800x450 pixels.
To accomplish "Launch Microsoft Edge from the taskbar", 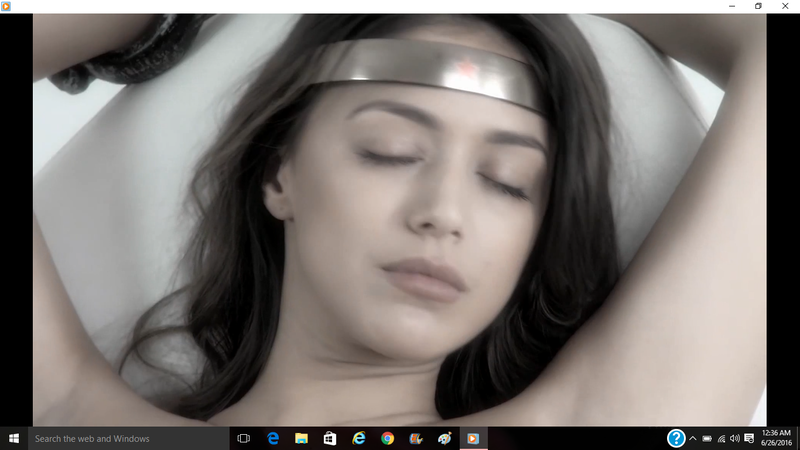I will pos(273,438).
